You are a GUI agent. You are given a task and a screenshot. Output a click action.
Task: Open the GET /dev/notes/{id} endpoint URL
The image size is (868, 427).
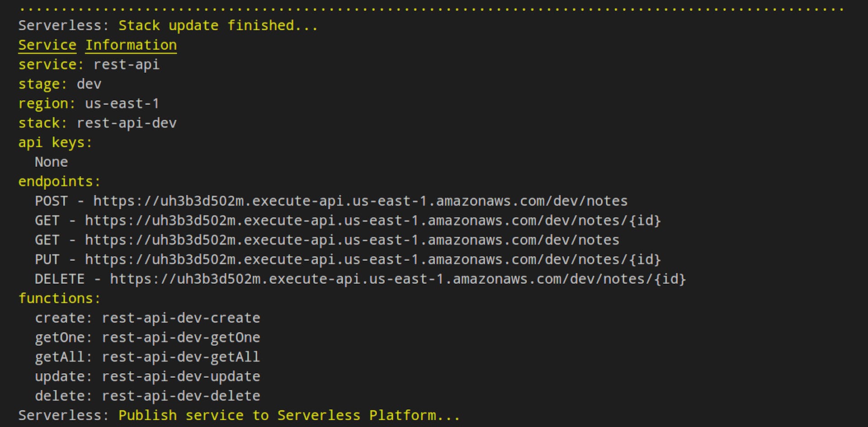pos(371,220)
